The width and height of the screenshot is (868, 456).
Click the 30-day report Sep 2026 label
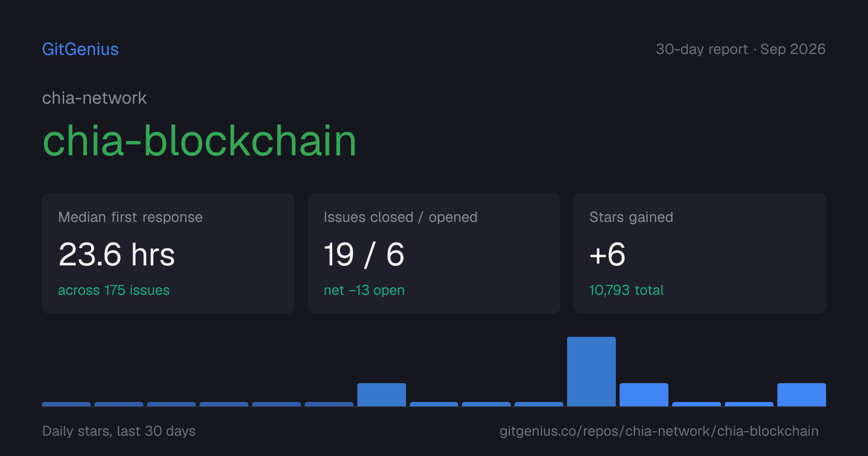point(741,49)
